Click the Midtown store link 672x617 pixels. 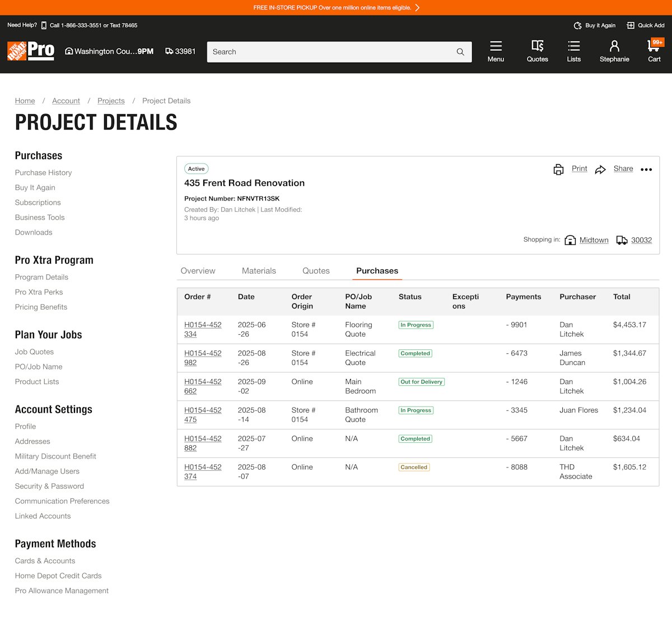(x=594, y=240)
